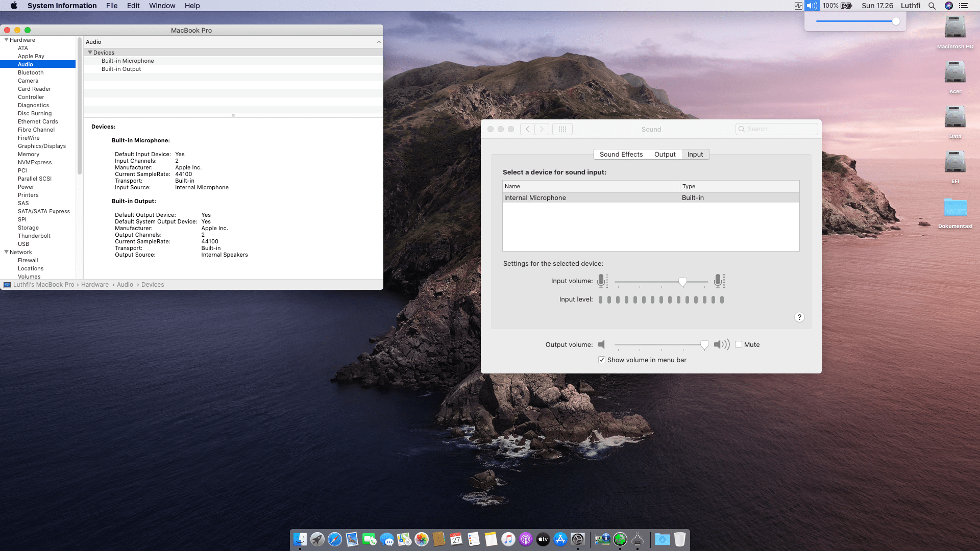Viewport: 980px width, 551px height.
Task: Click the battery status icon
Action: [845, 6]
